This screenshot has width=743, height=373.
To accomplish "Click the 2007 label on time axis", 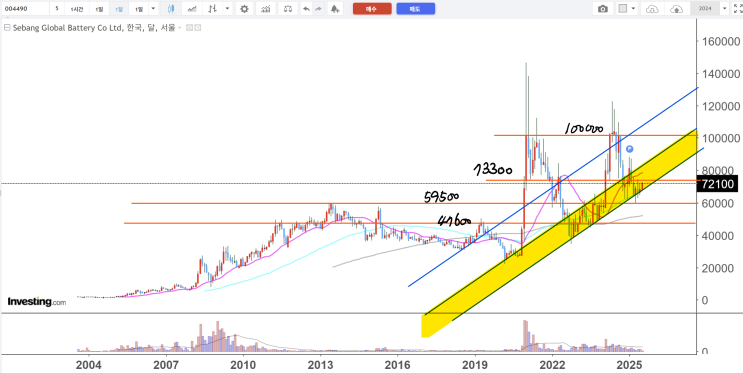I will [x=166, y=365].
